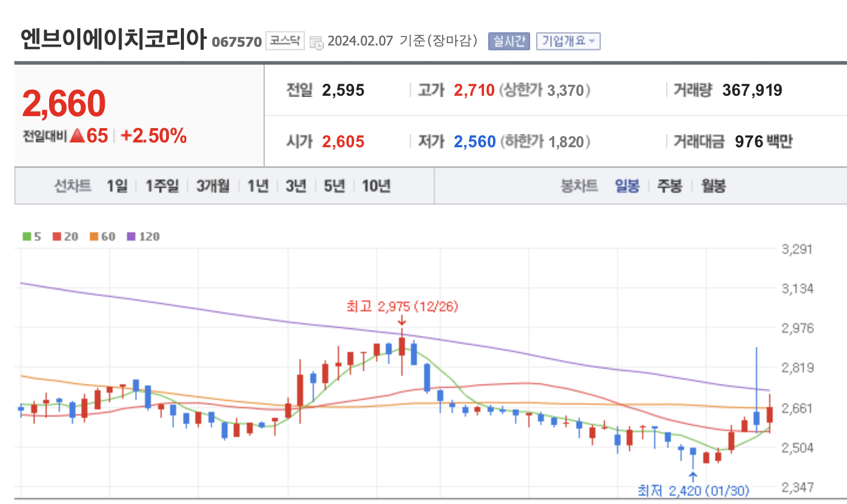
Task: Click the 3,291 y-axis label
Action: point(797,249)
